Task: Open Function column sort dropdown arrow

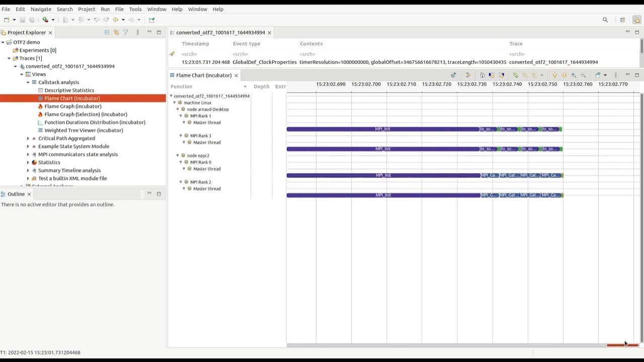Action: (245, 87)
